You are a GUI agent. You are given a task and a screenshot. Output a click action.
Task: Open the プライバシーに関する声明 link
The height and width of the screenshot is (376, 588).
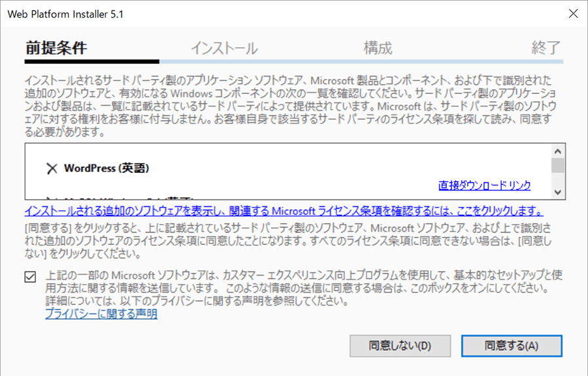101,313
